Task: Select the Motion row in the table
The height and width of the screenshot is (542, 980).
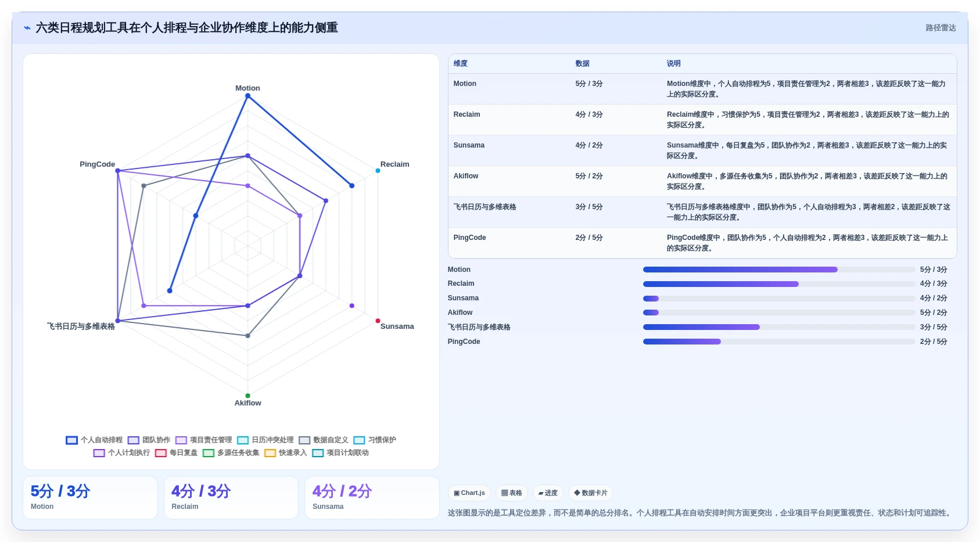Action: coord(702,89)
